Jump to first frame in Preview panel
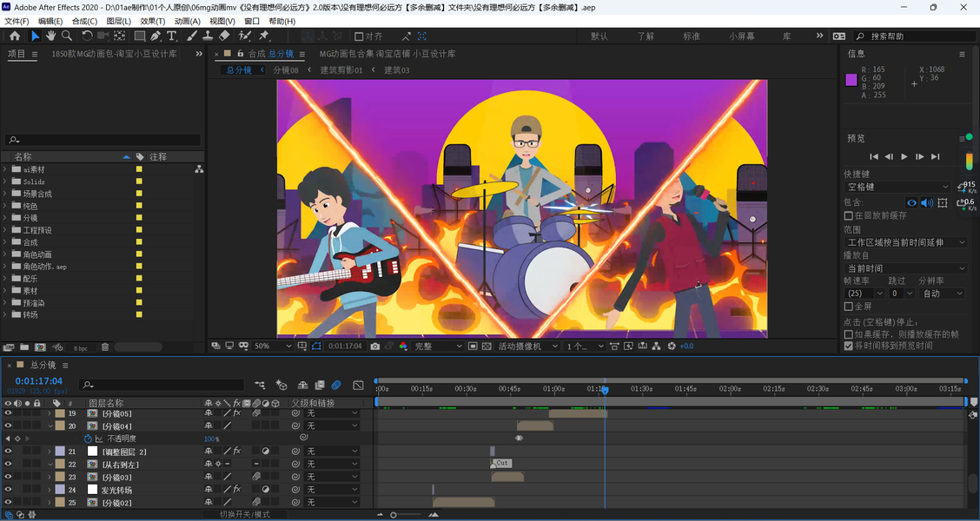The height and width of the screenshot is (521, 980). click(874, 157)
